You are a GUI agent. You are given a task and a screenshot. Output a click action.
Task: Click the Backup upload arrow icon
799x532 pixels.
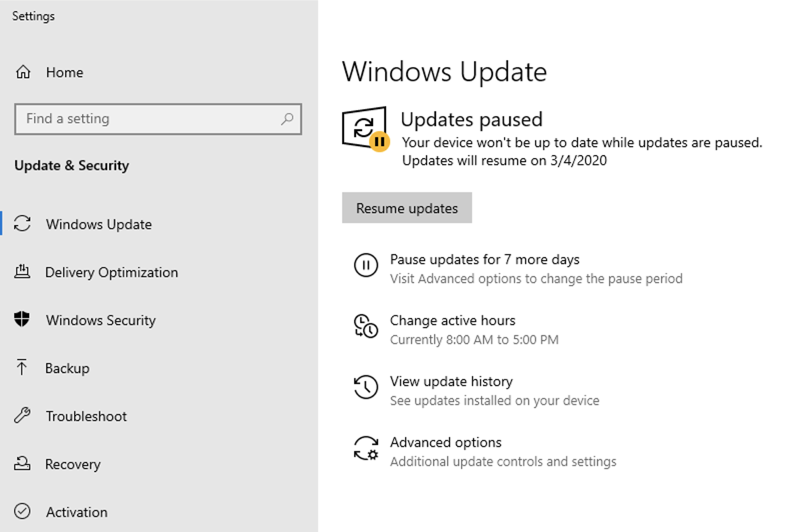tap(21, 367)
